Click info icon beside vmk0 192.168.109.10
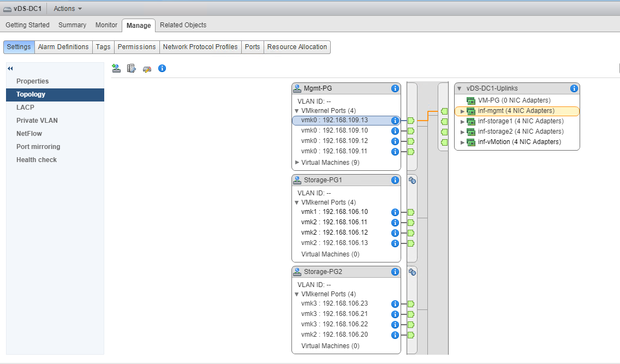The width and height of the screenshot is (620, 364). point(395,131)
